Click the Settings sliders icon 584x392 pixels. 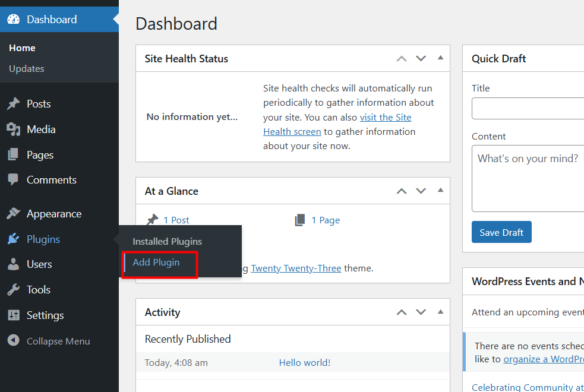[13, 315]
